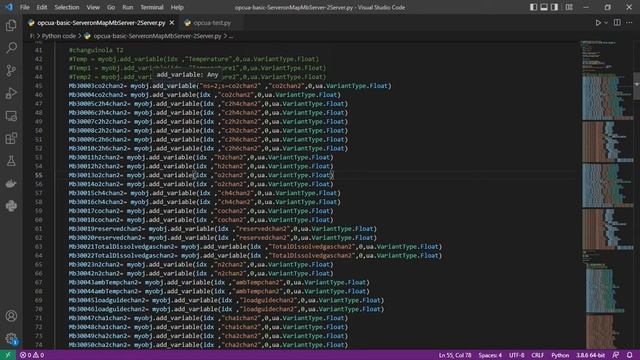640x360 pixels.
Task: Open the run options dropdown arrow
Action: click(x=606, y=23)
